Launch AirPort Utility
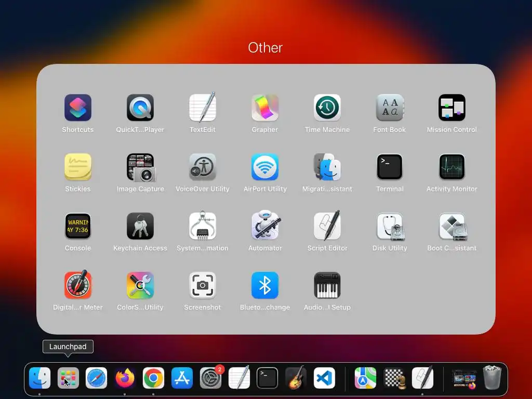The width and height of the screenshot is (532, 399). click(265, 167)
